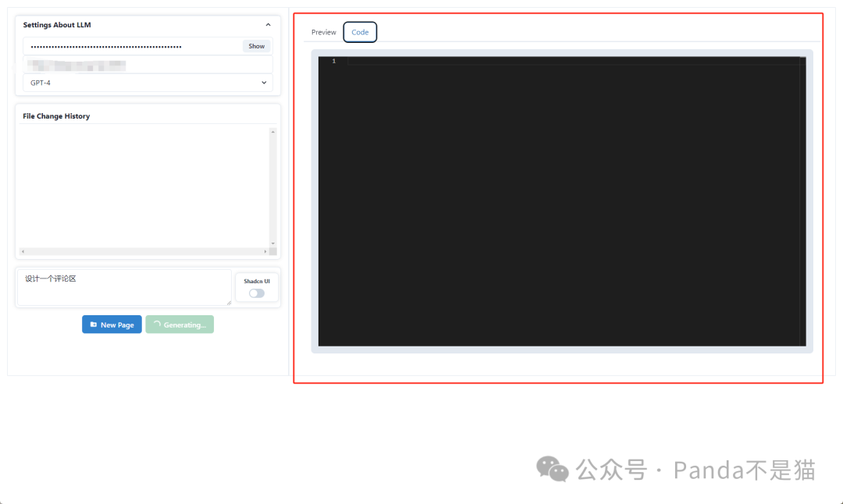Screen dimensions: 843x504
Task: Click history horizontal scrollbar left arrow
Action: 23,251
